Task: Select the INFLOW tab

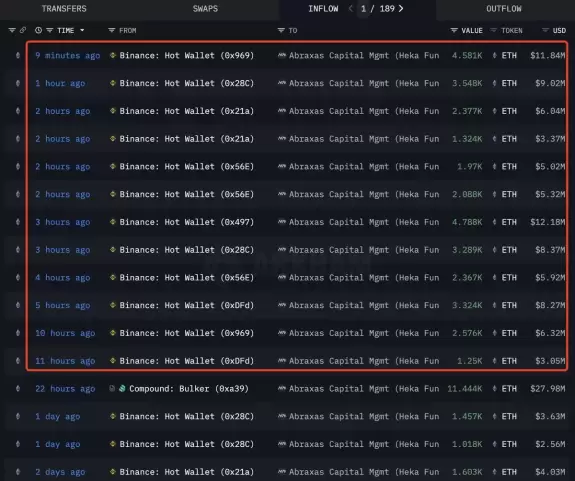Action: tap(323, 9)
